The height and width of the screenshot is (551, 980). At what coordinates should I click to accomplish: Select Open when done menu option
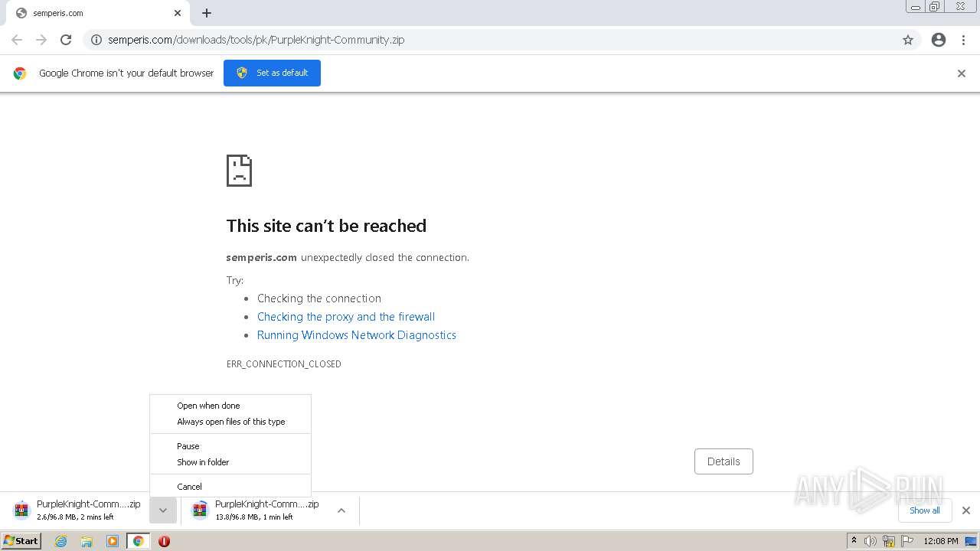pyautogui.click(x=230, y=406)
